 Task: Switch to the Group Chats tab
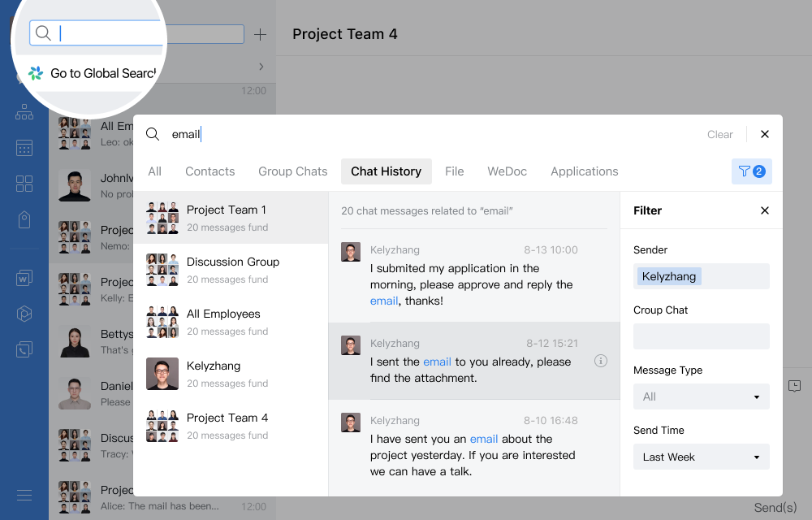tap(292, 171)
